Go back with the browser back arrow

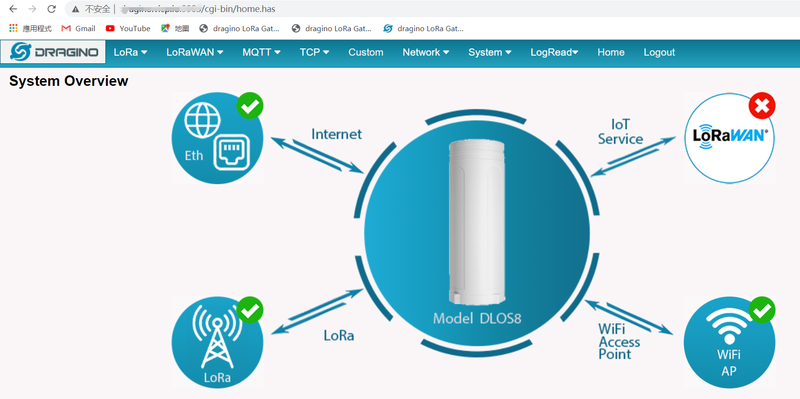point(13,9)
